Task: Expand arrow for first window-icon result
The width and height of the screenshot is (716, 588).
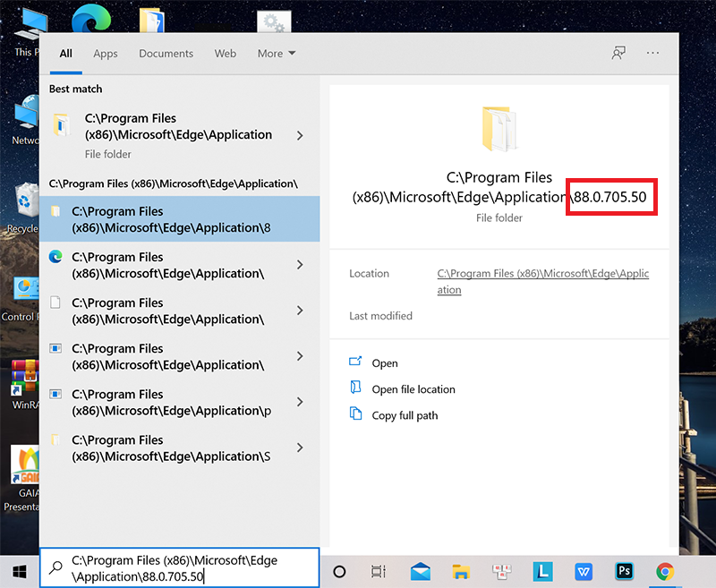Action: [300, 356]
